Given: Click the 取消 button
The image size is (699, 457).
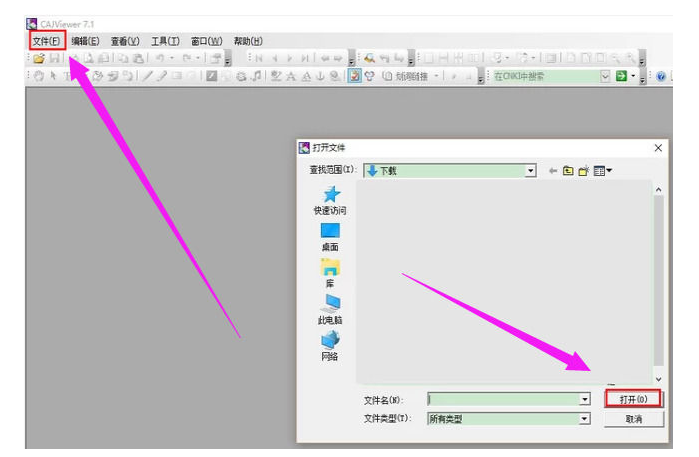Looking at the screenshot, I should [633, 419].
